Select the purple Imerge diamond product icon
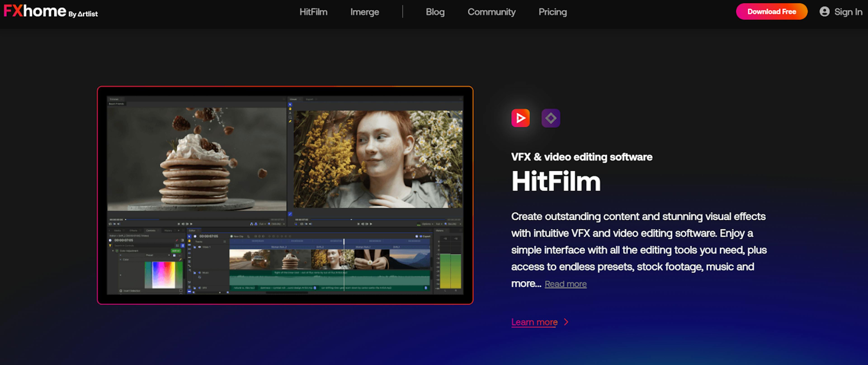The image size is (868, 365). (x=551, y=118)
